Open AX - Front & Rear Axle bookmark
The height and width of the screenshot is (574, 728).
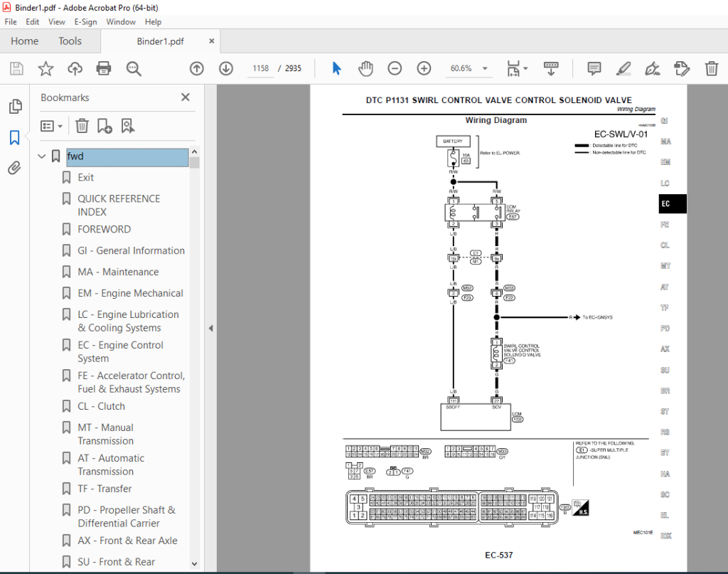pyautogui.click(x=127, y=541)
